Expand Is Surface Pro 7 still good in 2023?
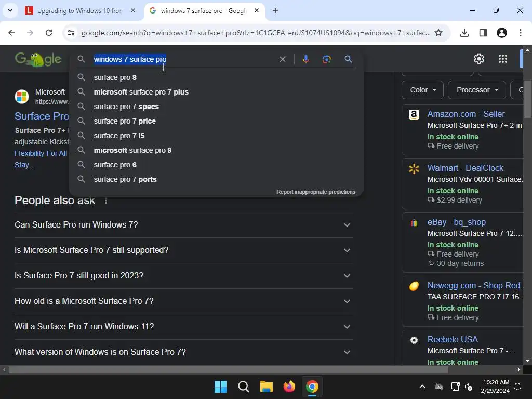532x399 pixels. click(x=183, y=276)
